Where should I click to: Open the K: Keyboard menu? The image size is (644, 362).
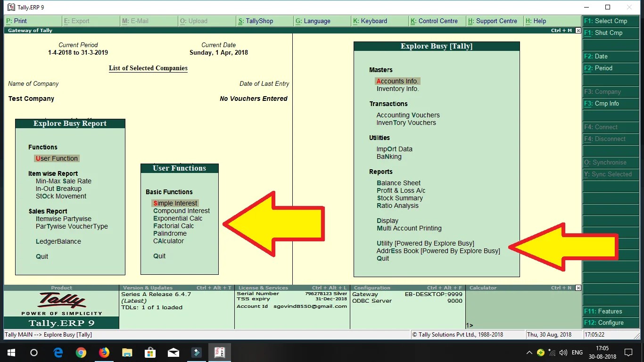tap(372, 21)
